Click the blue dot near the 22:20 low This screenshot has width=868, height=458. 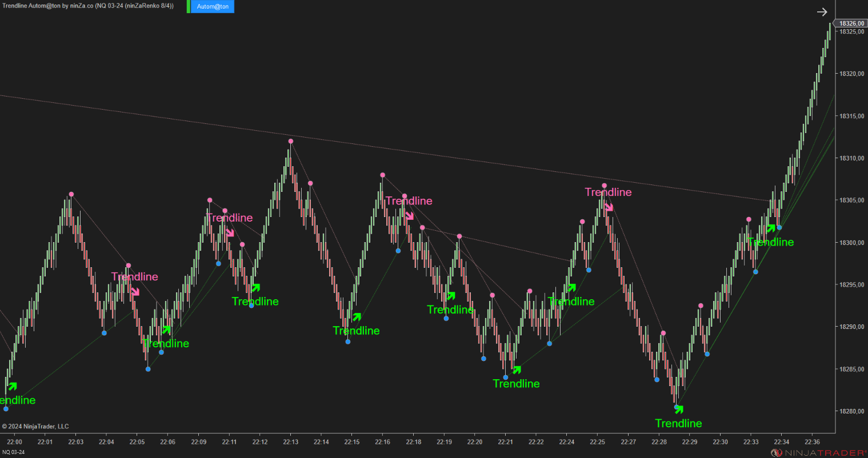(483, 358)
